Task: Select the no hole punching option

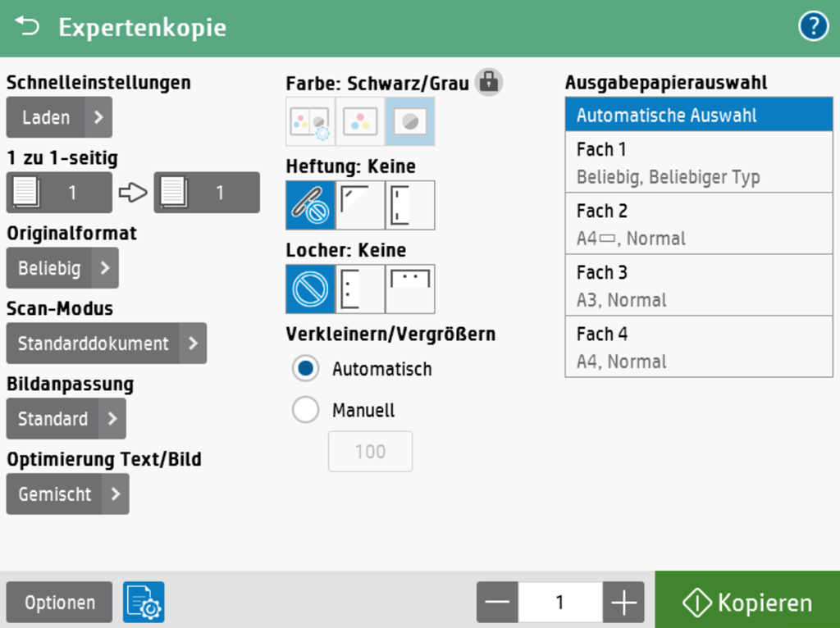Action: pos(310,289)
